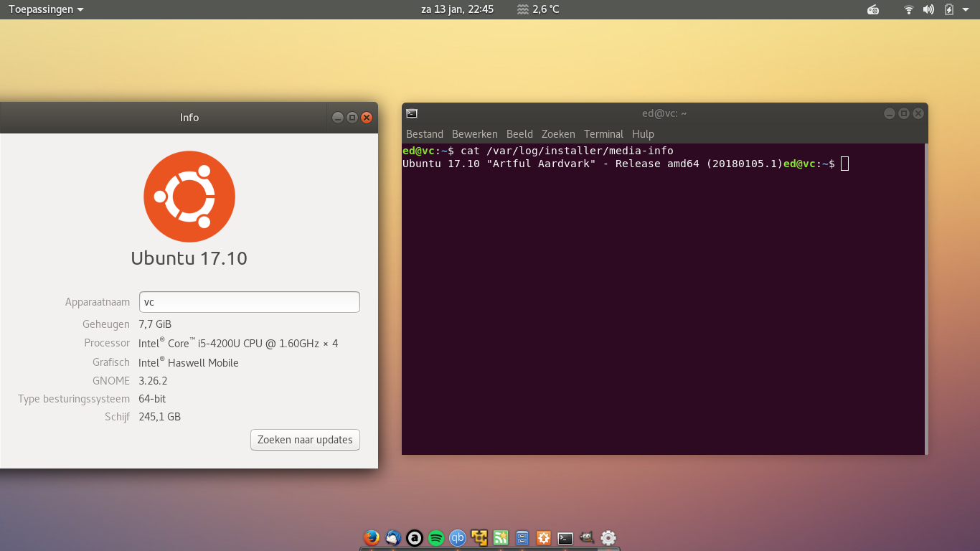Open the Bestand menu in the terminal
This screenshot has width=980, height=551.
click(425, 134)
